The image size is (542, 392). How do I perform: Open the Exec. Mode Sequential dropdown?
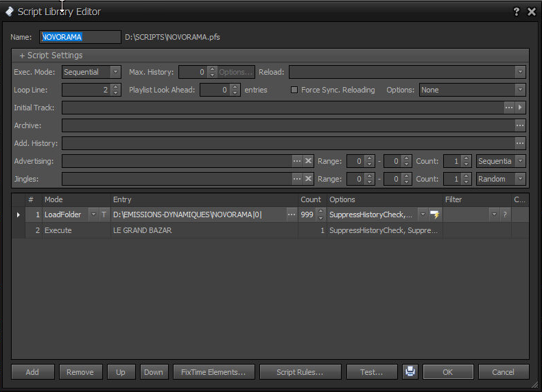[x=115, y=72]
